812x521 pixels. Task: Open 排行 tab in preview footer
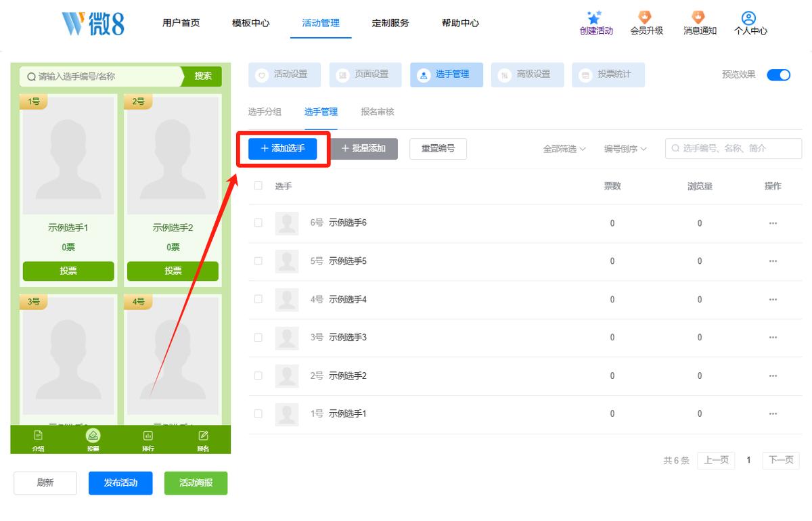[148, 440]
